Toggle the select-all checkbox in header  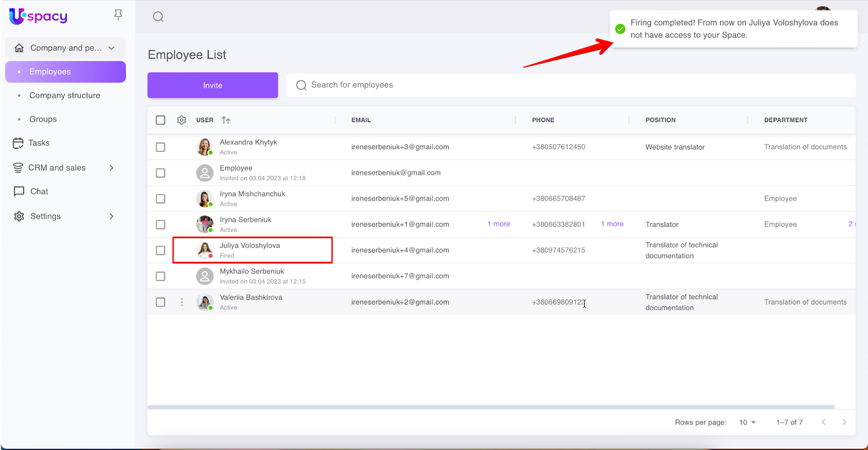point(161,120)
